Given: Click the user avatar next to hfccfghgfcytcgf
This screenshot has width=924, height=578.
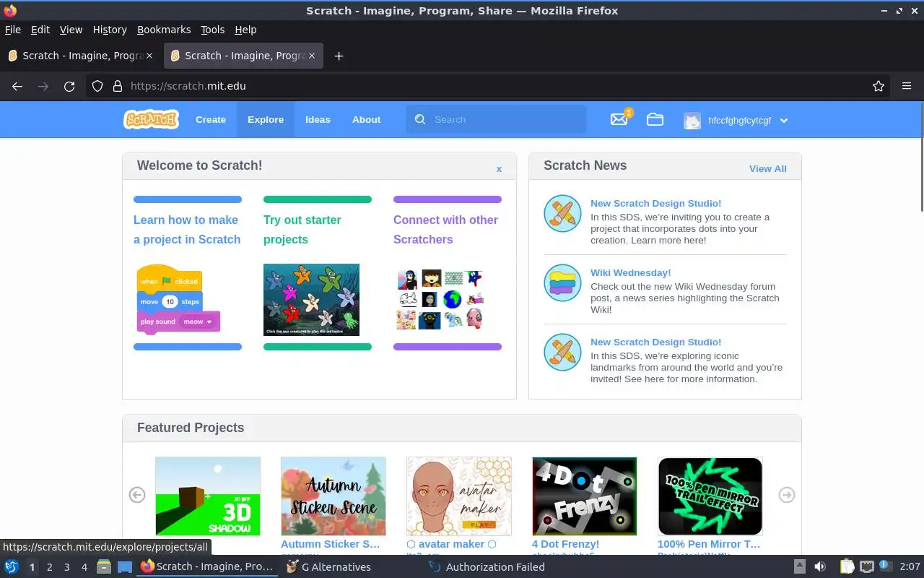Looking at the screenshot, I should click(692, 120).
